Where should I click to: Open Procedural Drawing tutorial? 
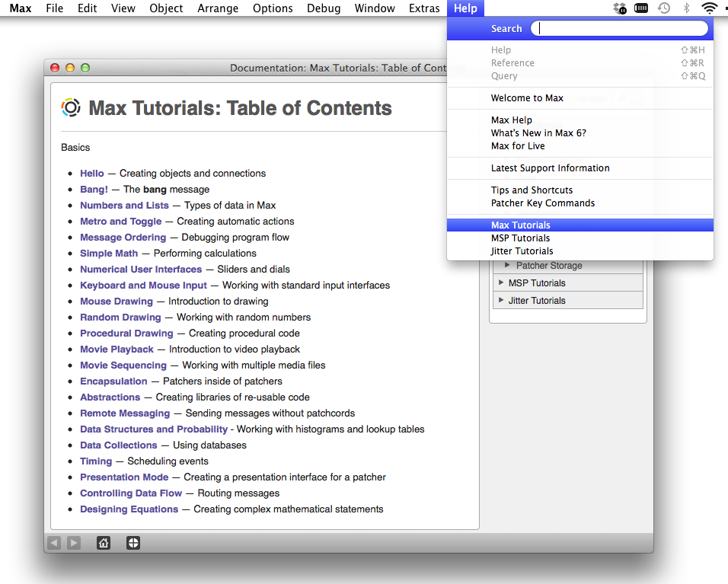tap(126, 333)
